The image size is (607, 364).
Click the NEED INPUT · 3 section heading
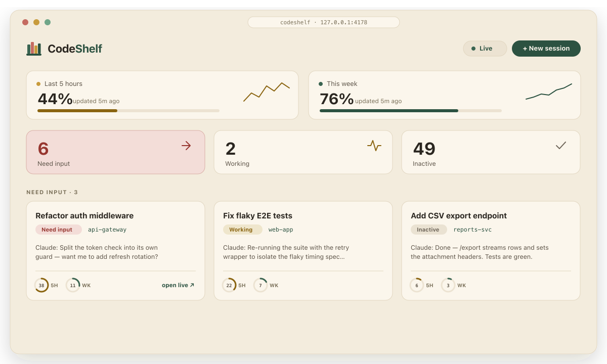[52, 193]
